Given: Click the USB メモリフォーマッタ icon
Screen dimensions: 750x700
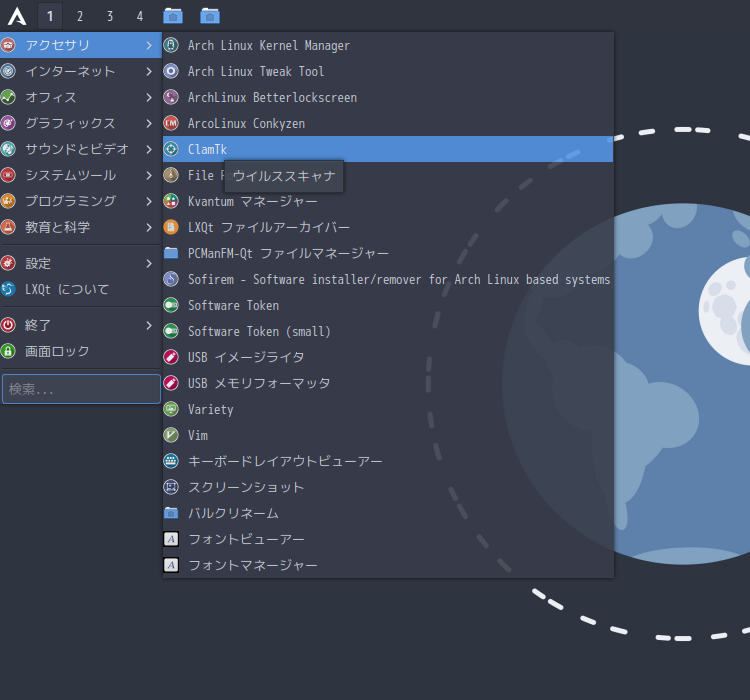Looking at the screenshot, I should [x=171, y=383].
